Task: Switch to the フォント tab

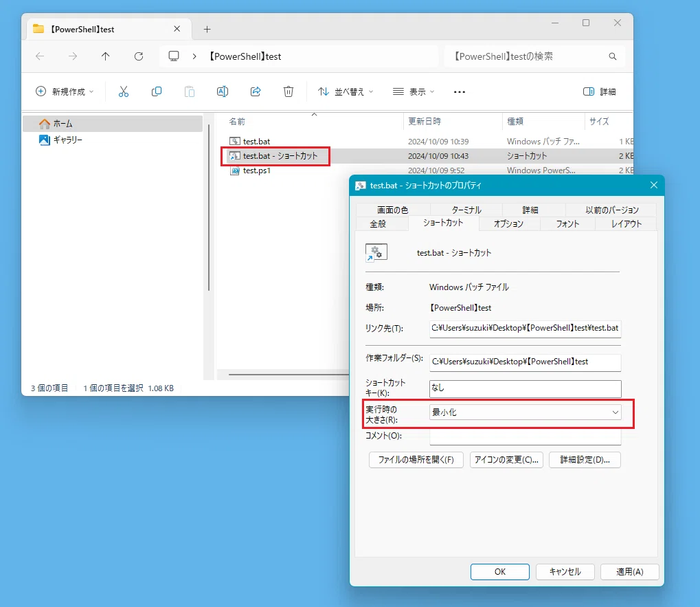Action: tap(567, 224)
